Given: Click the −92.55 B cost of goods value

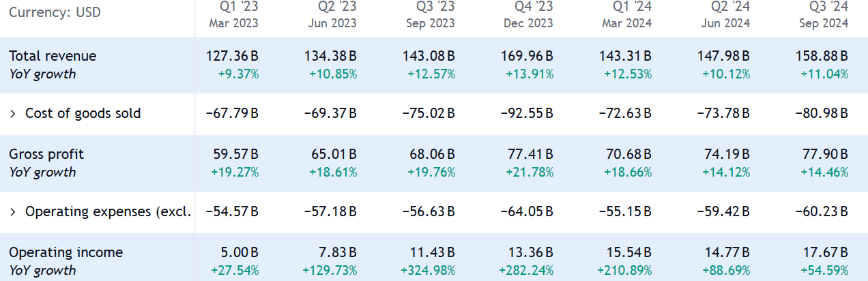Looking at the screenshot, I should 527,114.
